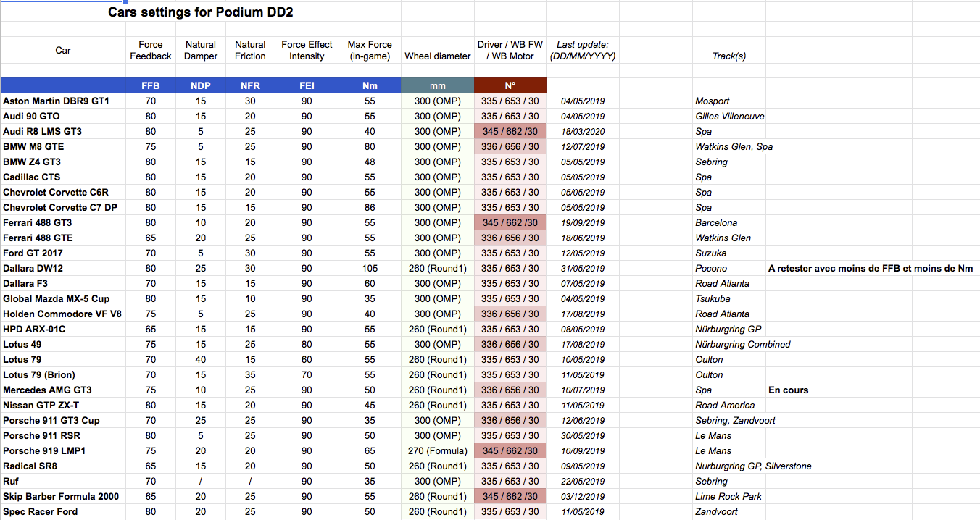Select the 'Tsukuba' track cell
This screenshot has width=980, height=520.
pyautogui.click(x=729, y=298)
